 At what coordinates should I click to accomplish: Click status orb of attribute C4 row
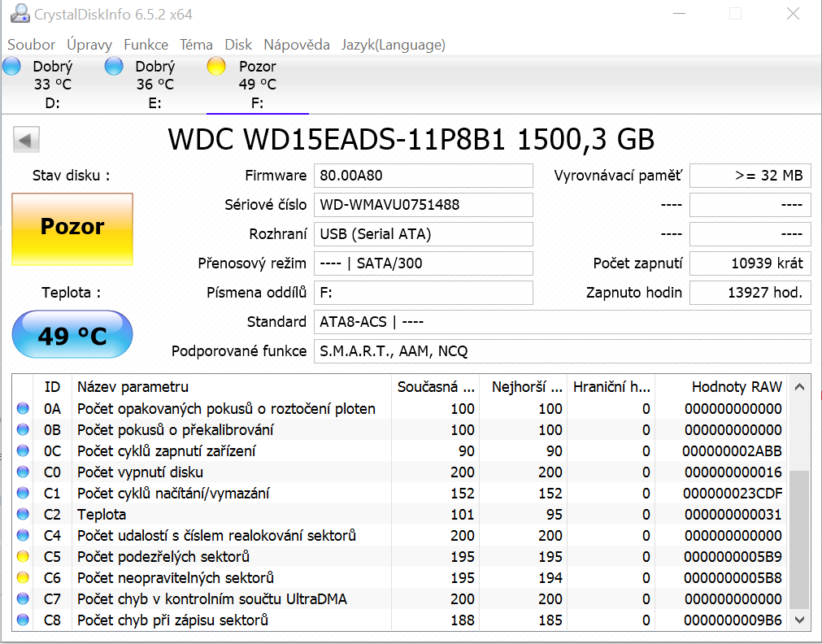(23, 535)
